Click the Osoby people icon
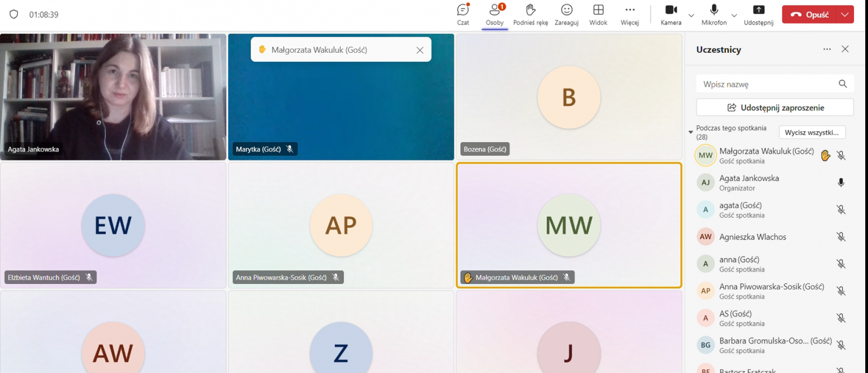The image size is (868, 373). click(494, 15)
